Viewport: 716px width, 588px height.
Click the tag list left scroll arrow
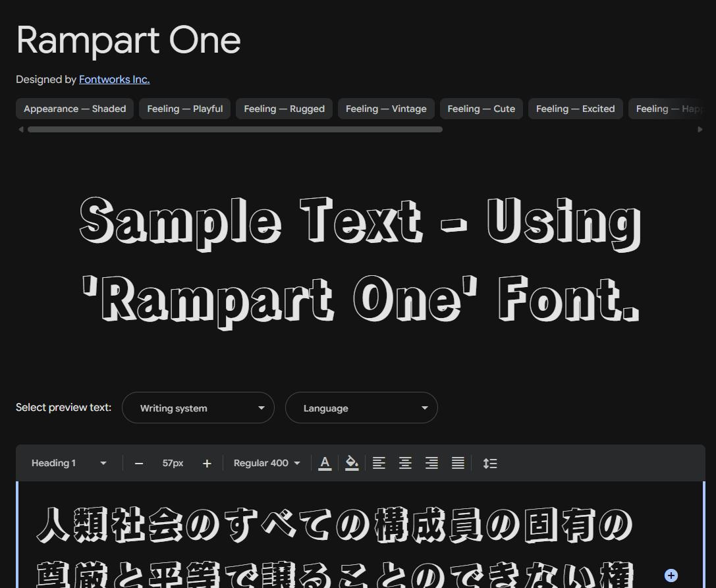tap(20, 130)
